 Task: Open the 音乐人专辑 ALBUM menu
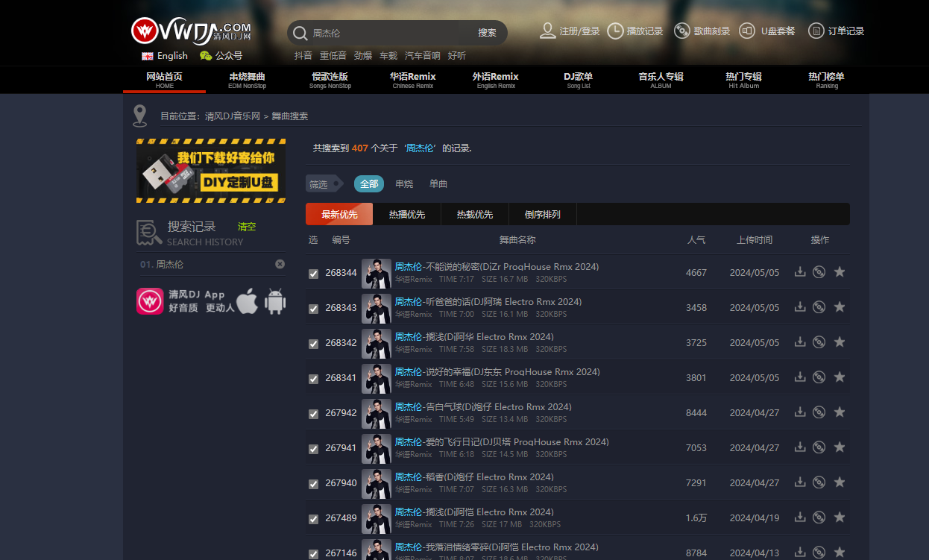tap(661, 80)
